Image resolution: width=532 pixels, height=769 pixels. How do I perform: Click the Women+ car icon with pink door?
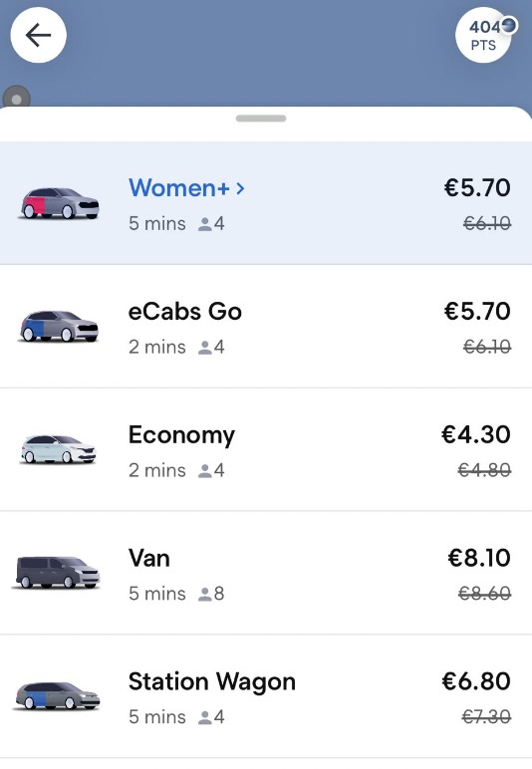pos(60,203)
